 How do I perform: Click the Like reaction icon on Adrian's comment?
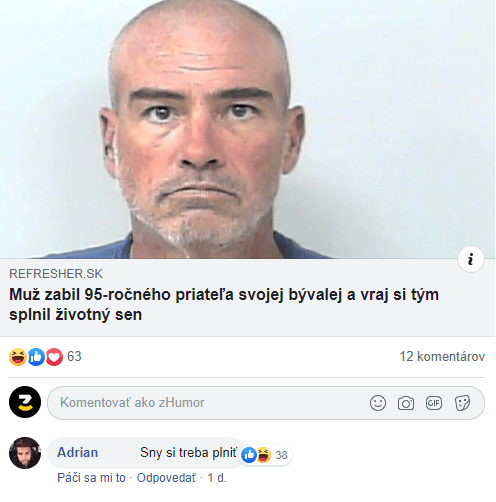249,455
